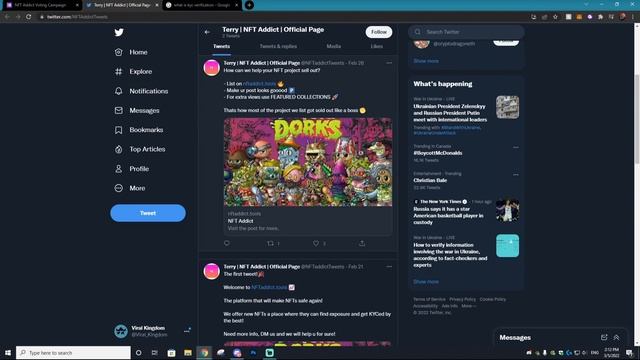Switch to the Media tab

(333, 47)
